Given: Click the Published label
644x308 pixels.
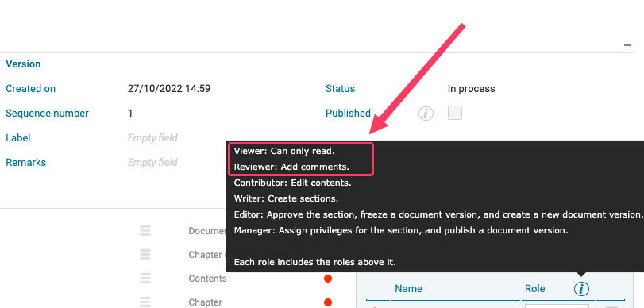Looking at the screenshot, I should click(348, 114).
